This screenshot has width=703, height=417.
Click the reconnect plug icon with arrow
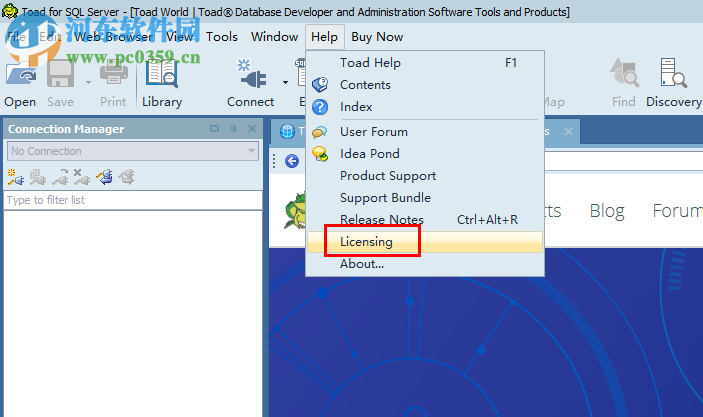click(x=60, y=177)
